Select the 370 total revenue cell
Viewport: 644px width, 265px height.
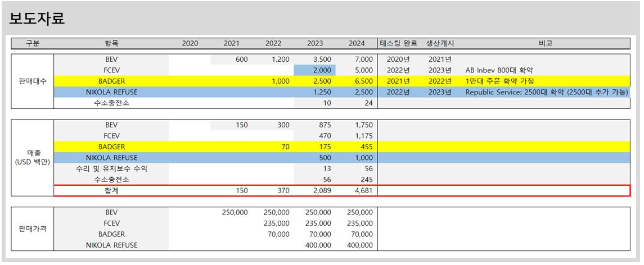(x=283, y=191)
